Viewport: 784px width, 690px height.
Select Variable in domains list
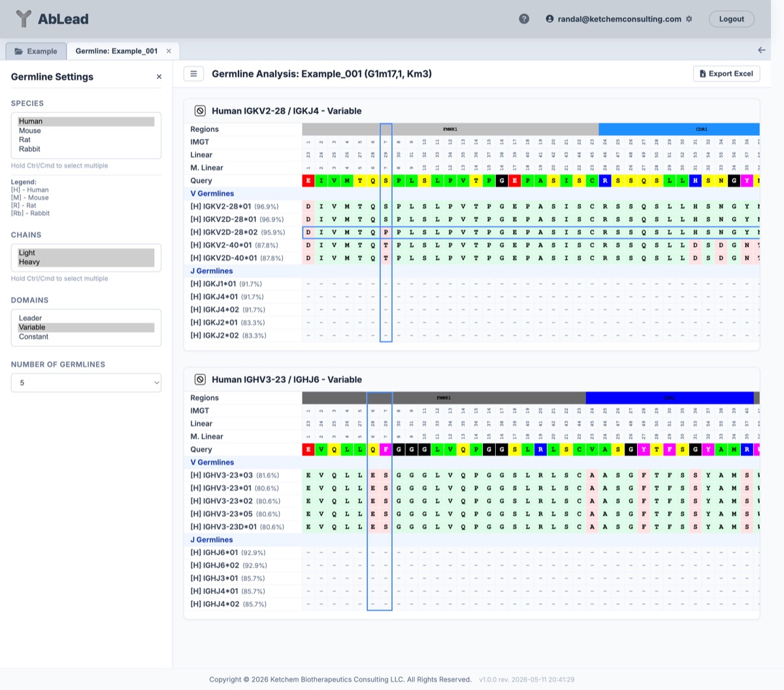[86, 327]
